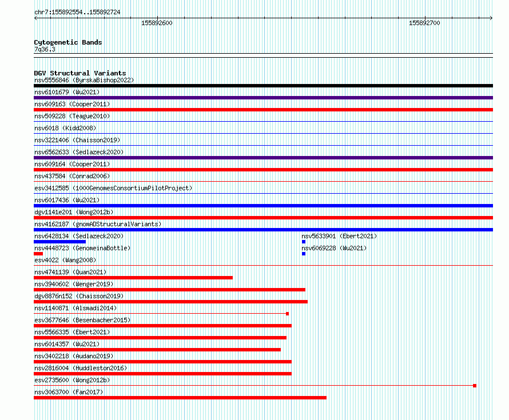Select the nsv3221406 (Chaisson2019) label

pyautogui.click(x=77, y=140)
